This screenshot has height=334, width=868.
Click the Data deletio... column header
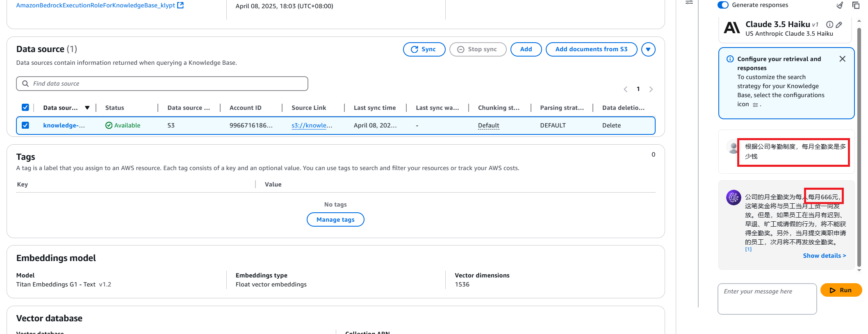[623, 108]
